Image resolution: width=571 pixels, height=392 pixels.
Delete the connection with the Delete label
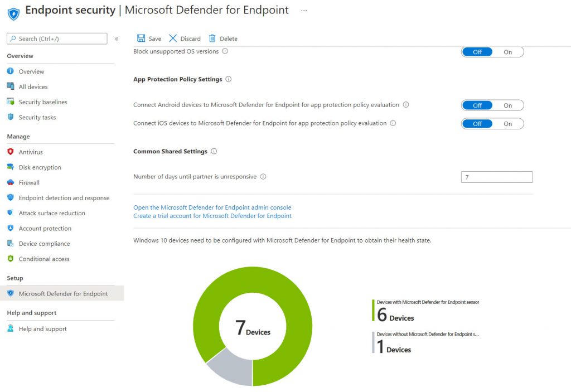pyautogui.click(x=228, y=38)
